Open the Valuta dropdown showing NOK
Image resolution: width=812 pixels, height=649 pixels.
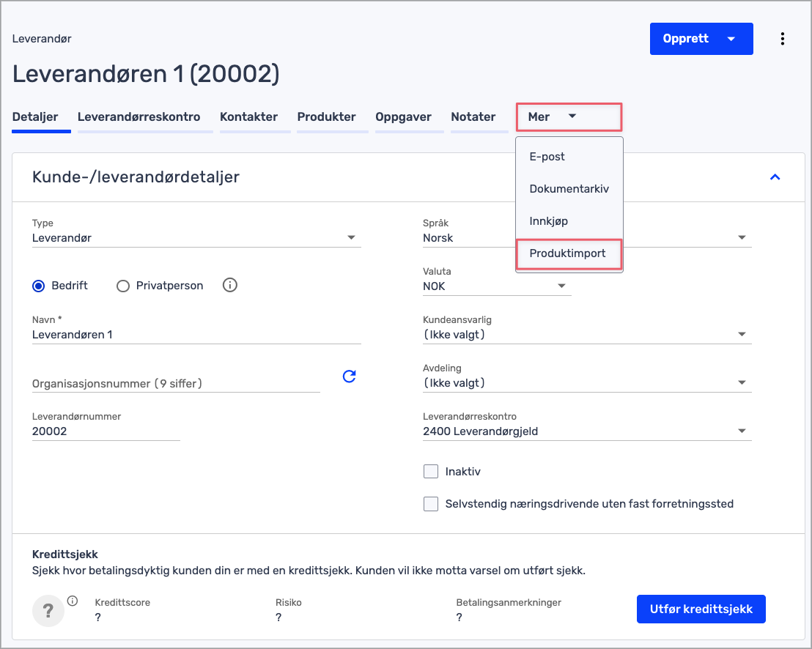click(496, 286)
